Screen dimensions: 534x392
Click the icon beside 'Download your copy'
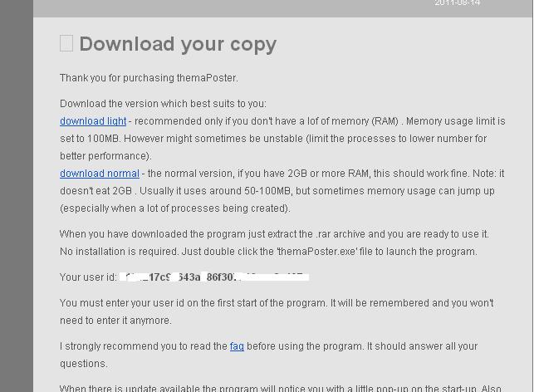(x=66, y=43)
